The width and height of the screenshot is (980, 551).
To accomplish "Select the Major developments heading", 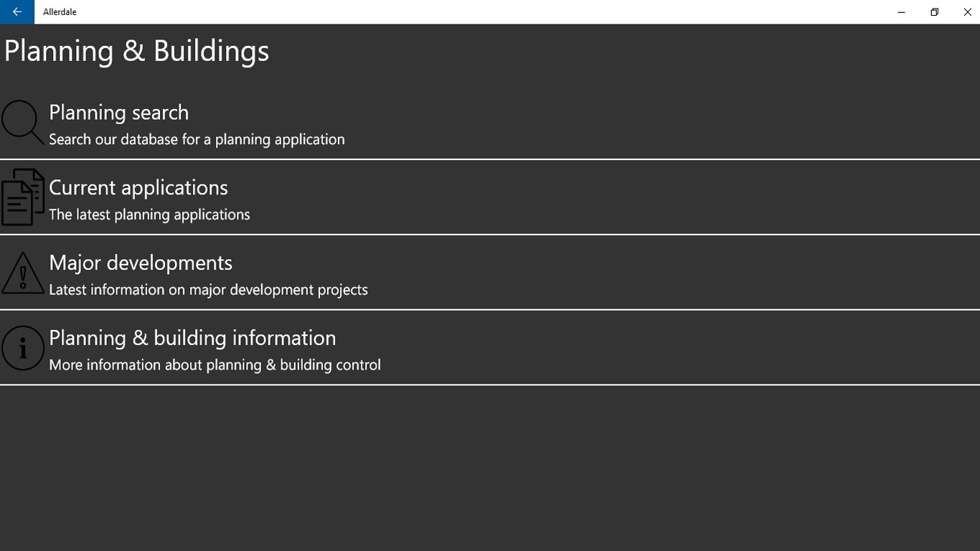I will [141, 263].
